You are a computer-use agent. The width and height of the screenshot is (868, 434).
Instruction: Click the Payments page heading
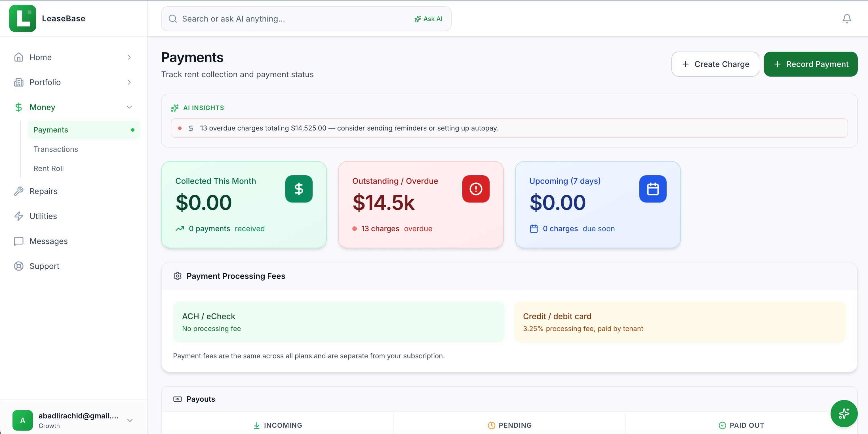[x=192, y=57]
